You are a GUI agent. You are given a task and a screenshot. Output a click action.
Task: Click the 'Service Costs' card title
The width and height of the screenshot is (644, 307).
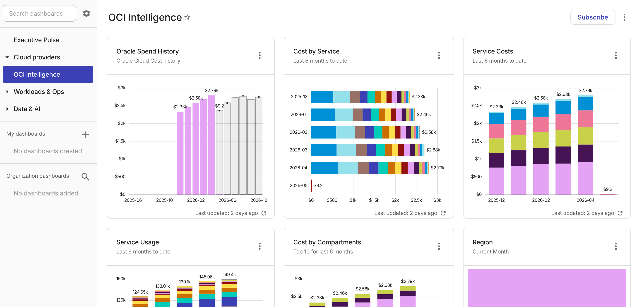493,51
